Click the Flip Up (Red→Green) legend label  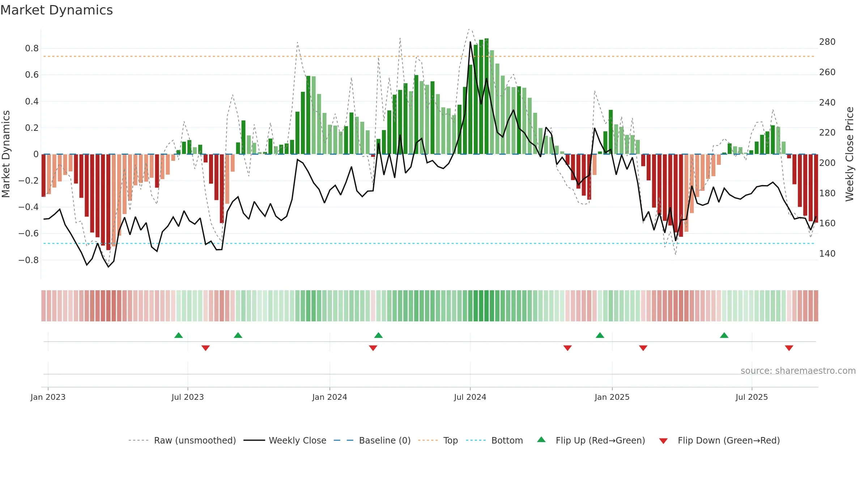click(x=600, y=440)
